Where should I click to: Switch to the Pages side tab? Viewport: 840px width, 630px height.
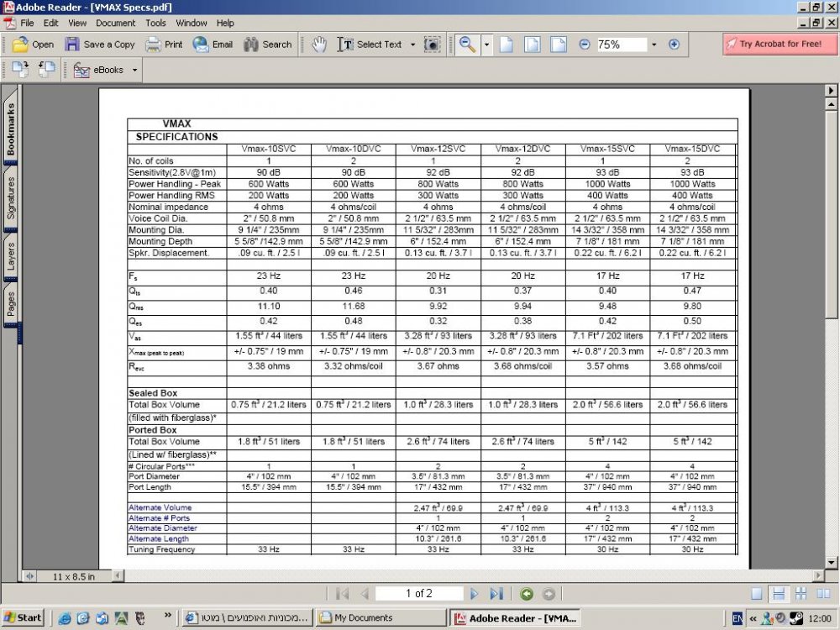[x=11, y=303]
